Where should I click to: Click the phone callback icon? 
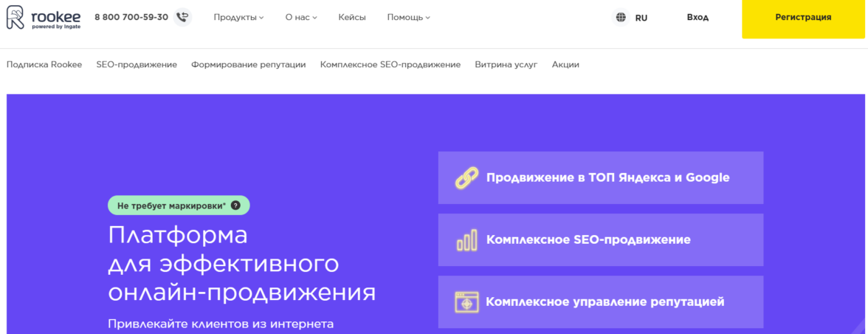(182, 17)
